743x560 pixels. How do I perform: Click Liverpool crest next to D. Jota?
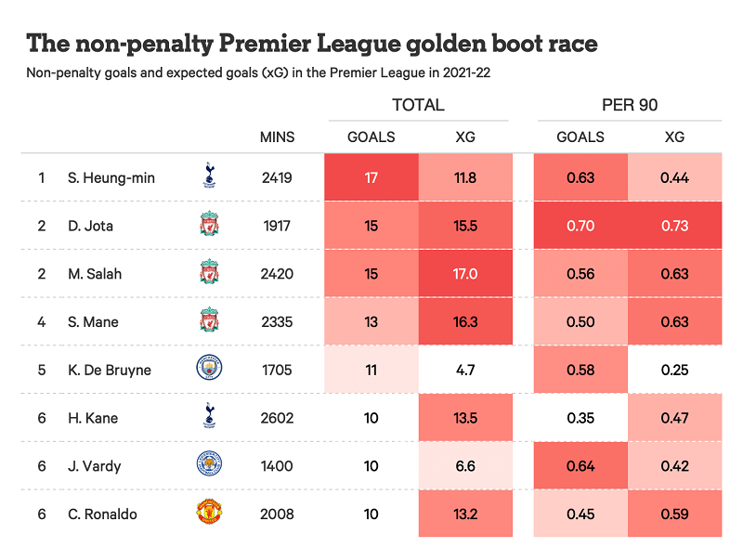(209, 226)
